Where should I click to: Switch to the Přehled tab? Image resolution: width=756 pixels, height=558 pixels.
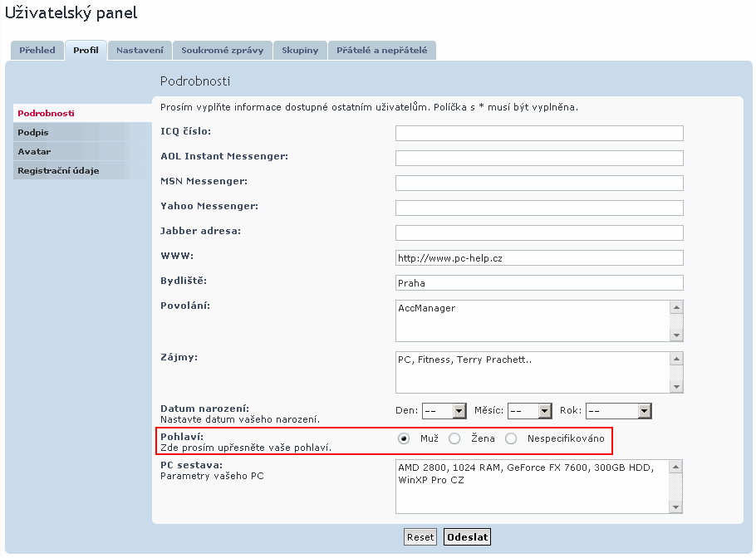tap(37, 51)
